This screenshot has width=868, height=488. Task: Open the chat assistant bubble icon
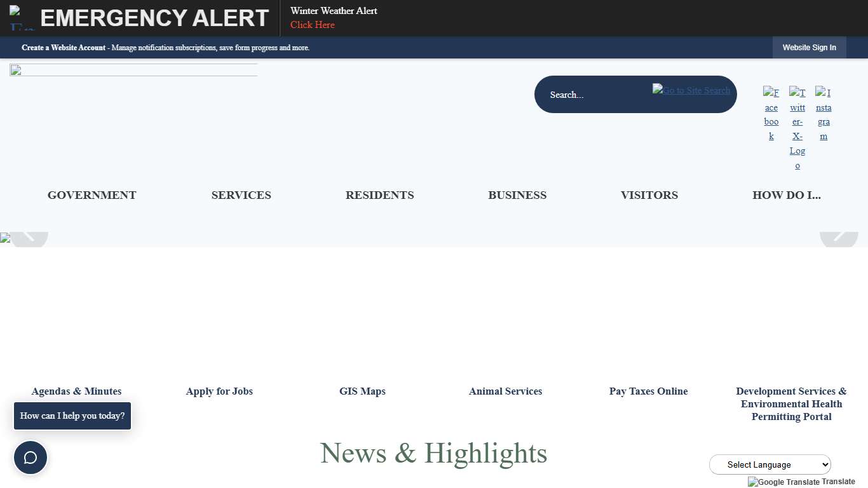(x=31, y=457)
